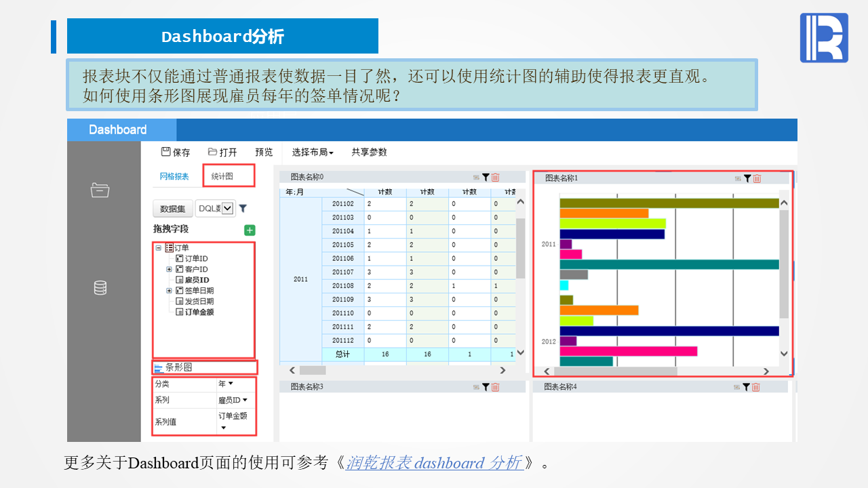The width and height of the screenshot is (868, 488).
Task: Click the first olive bar for 2011
Action: pos(669,203)
